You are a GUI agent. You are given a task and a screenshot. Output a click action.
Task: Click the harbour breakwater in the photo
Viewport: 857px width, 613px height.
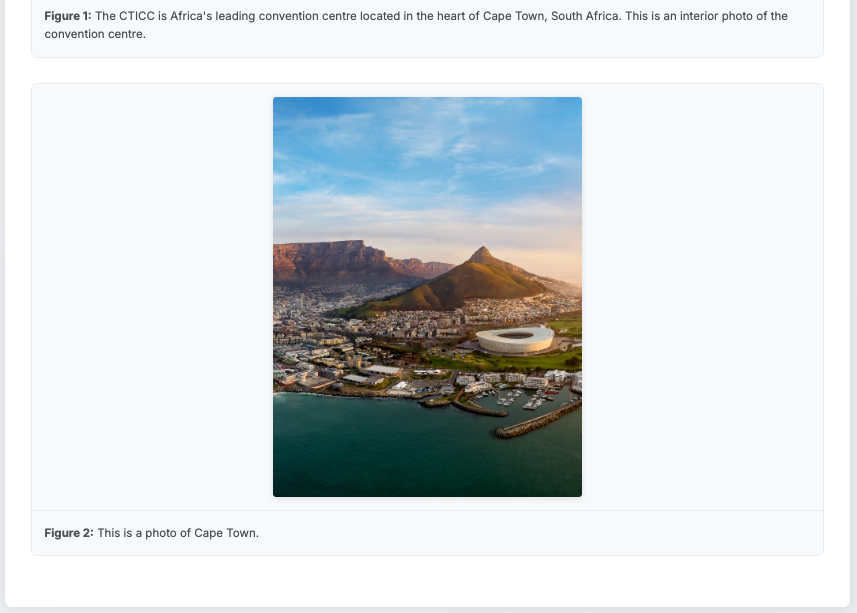pos(538,421)
